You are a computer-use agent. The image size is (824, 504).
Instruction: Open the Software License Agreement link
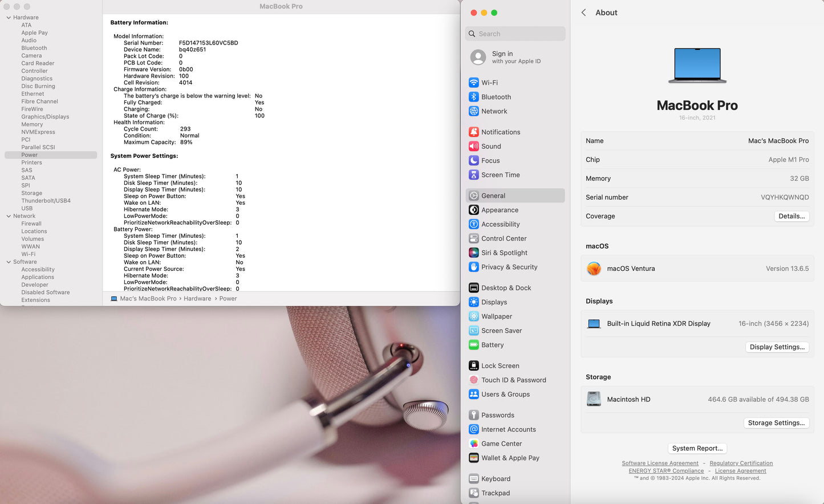(x=660, y=463)
